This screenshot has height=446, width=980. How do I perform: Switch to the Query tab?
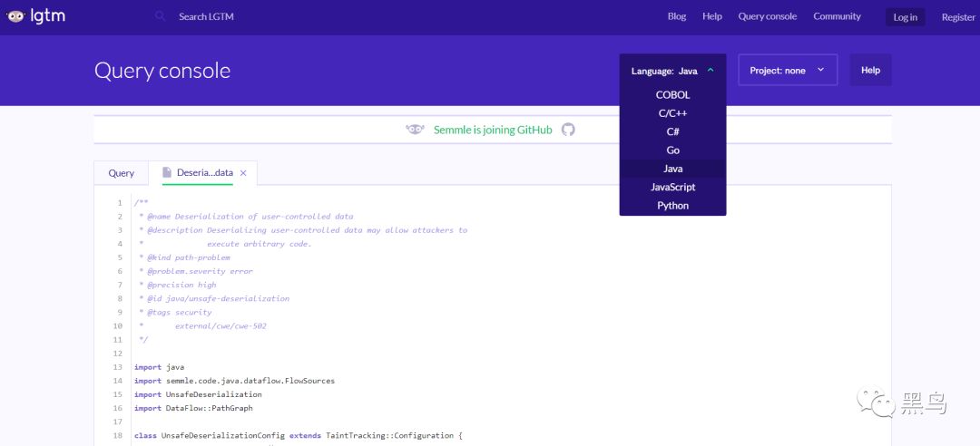click(122, 173)
